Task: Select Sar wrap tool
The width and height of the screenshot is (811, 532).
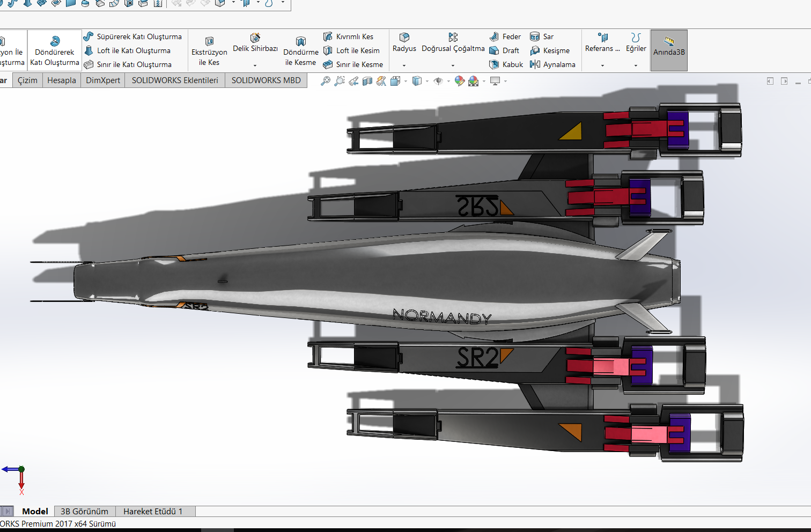Action: coord(542,36)
